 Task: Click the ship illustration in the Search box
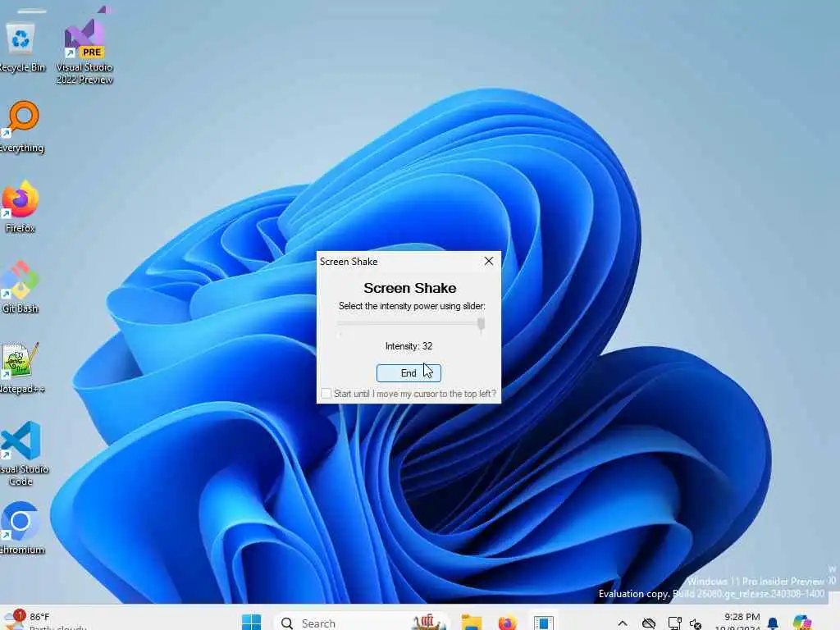427,622
